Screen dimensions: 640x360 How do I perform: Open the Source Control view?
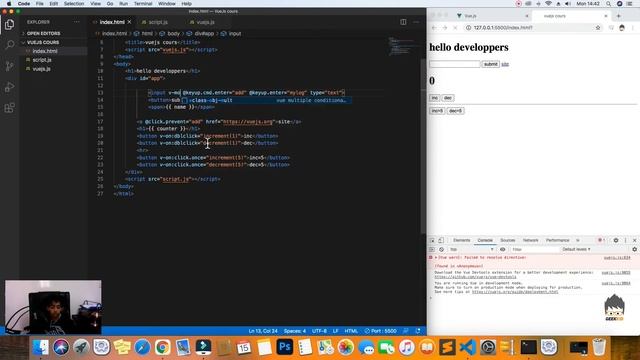pos(9,66)
